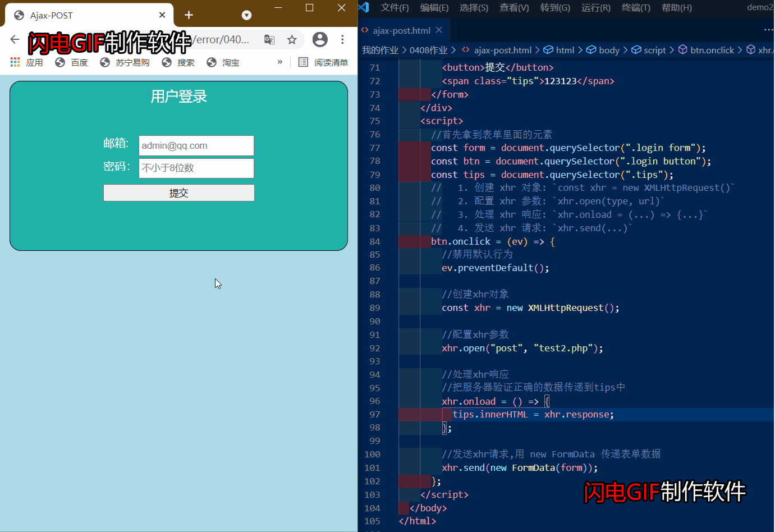This screenshot has width=775, height=532.
Task: Click body breadcrumb symbol
Action: (x=603, y=50)
